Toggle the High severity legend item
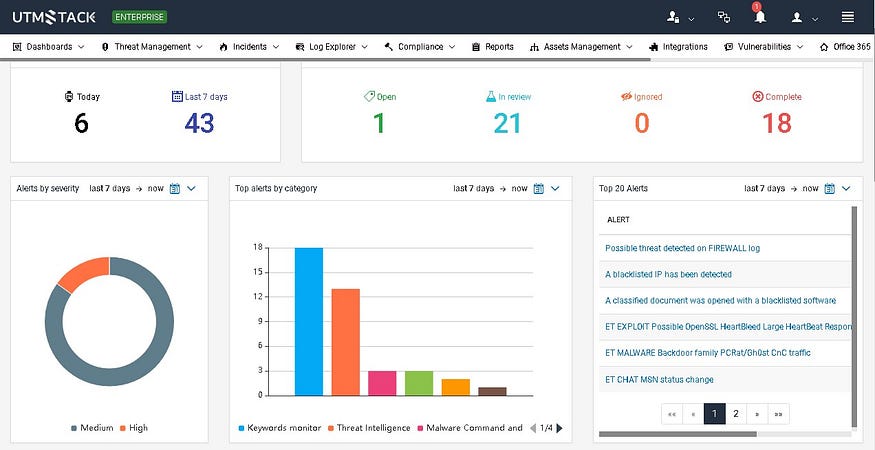This screenshot has height=450, width=875. pyautogui.click(x=133, y=428)
